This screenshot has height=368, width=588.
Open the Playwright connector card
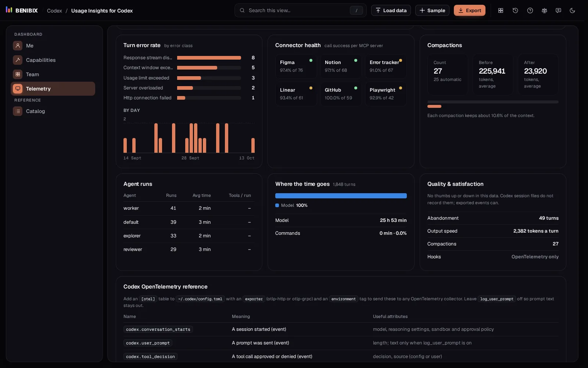click(x=386, y=94)
